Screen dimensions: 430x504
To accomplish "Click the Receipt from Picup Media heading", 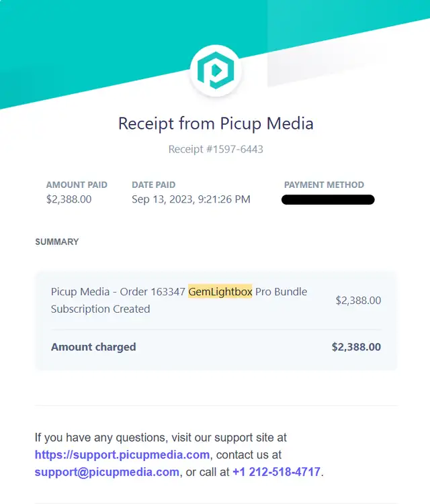I will (x=216, y=123).
